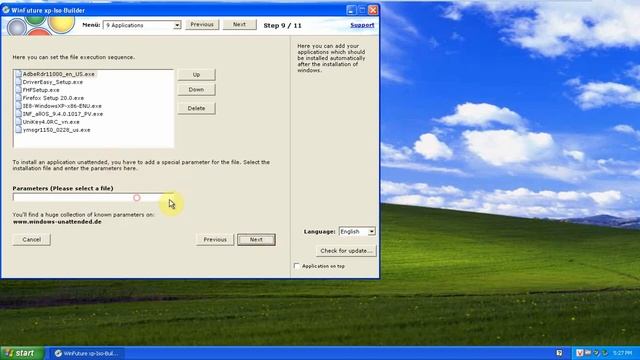Focus the Parameters input field
Image resolution: width=640 pixels, height=360 pixels.
[93, 198]
